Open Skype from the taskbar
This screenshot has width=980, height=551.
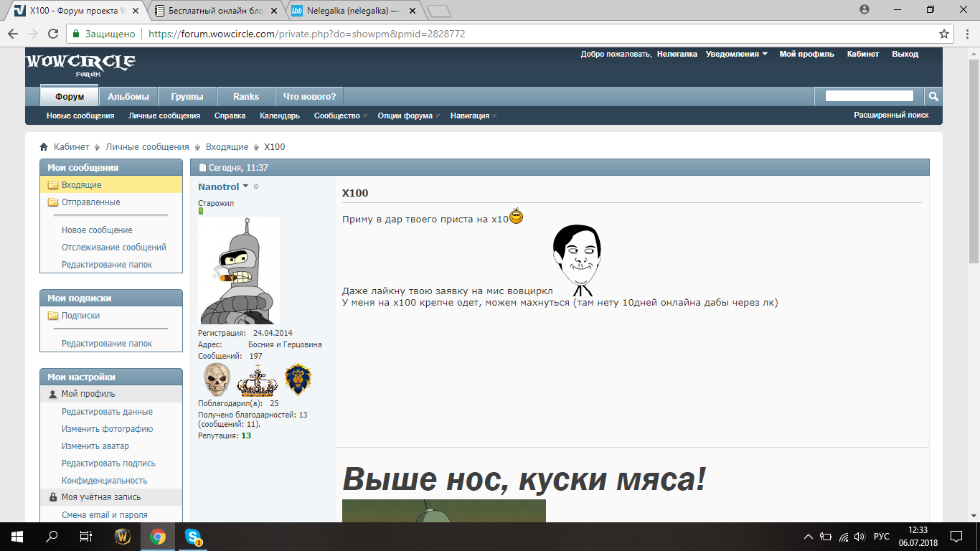click(192, 537)
